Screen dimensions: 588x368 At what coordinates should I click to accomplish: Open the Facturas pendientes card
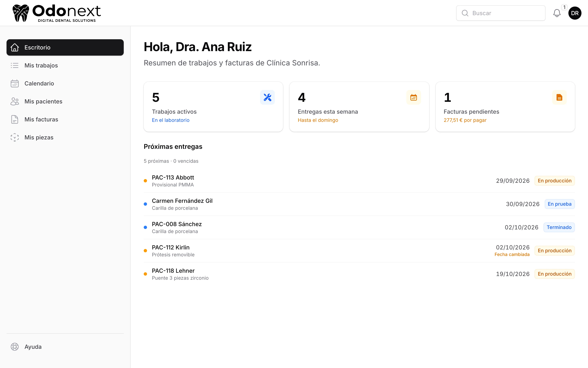(505, 107)
